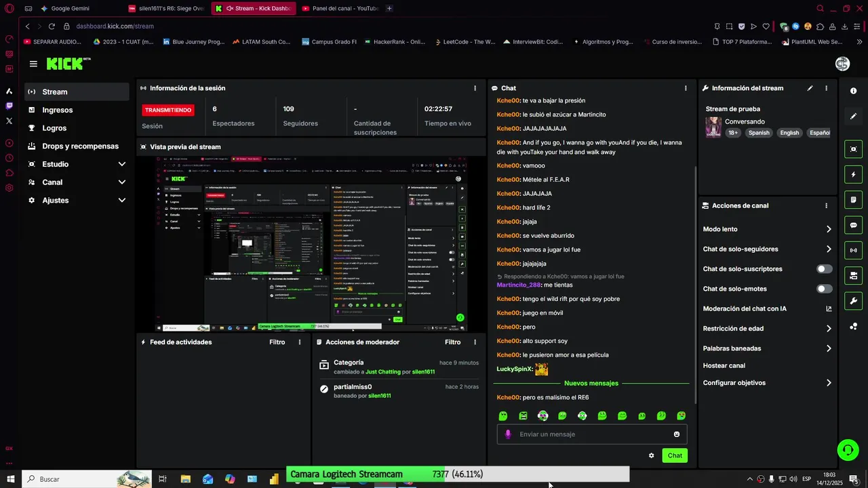Toggle the chat bubble widget icon in sidebar
868x488 pixels.
[x=853, y=225]
